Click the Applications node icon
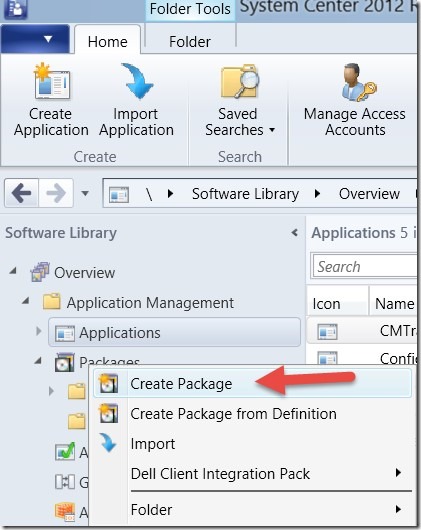 tap(65, 333)
